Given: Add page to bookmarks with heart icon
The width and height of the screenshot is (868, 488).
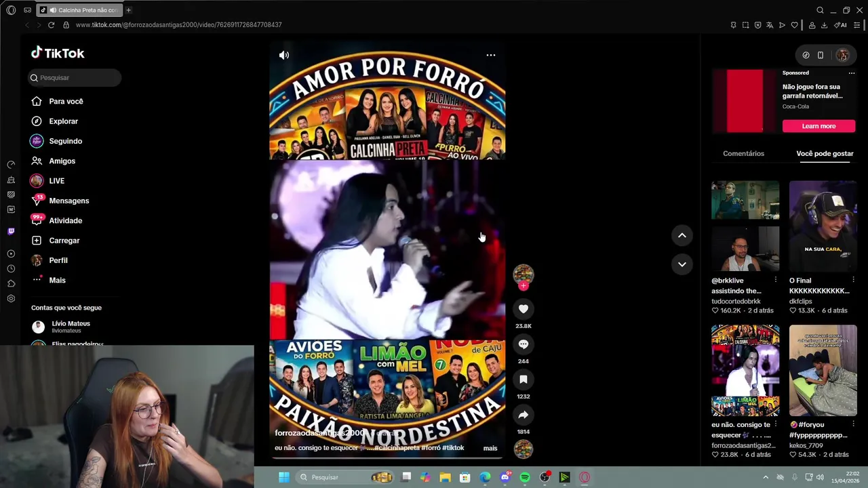Looking at the screenshot, I should 794,25.
